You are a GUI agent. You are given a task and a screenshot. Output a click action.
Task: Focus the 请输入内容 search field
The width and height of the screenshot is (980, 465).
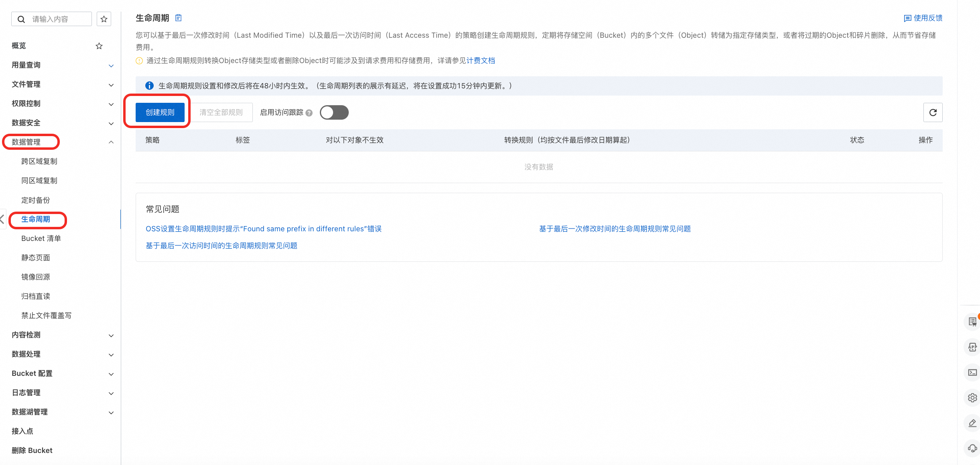click(51, 19)
